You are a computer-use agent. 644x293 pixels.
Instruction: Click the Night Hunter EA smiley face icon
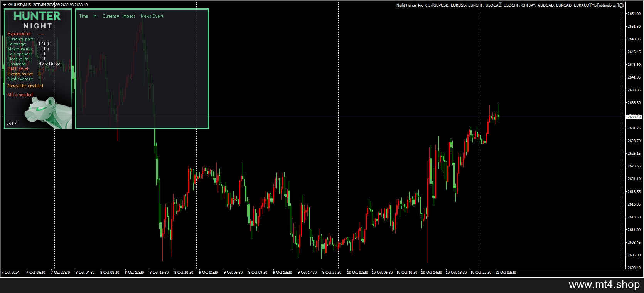click(622, 5)
